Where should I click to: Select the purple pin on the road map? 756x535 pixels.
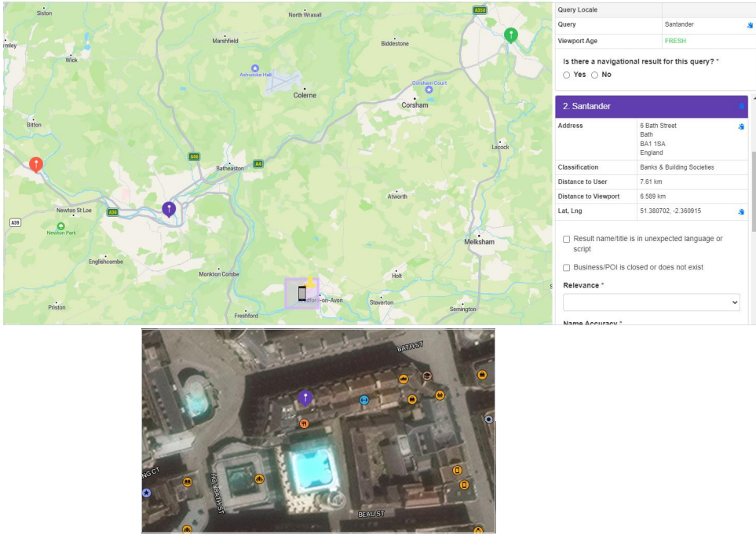tap(169, 210)
